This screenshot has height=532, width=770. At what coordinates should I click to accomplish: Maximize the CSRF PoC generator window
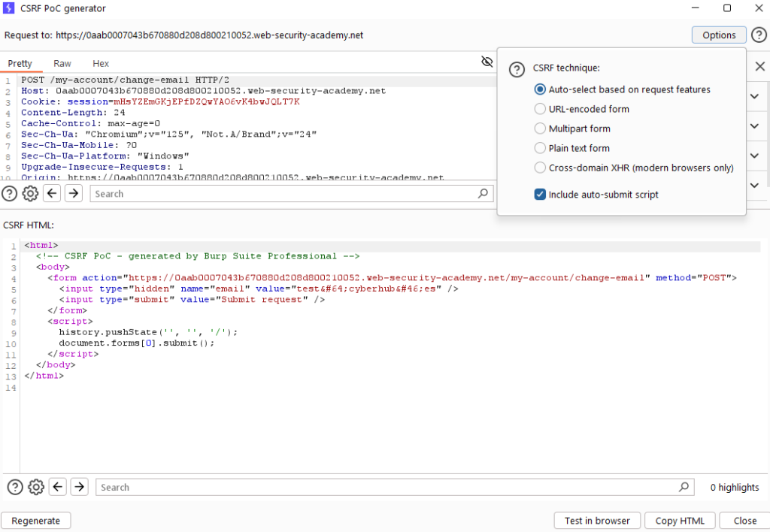point(727,8)
